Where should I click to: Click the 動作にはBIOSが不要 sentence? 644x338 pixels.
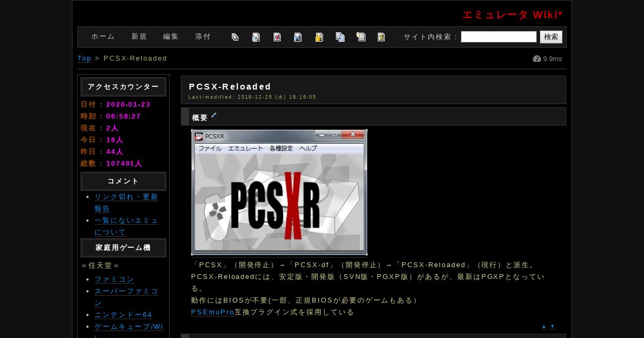(304, 300)
